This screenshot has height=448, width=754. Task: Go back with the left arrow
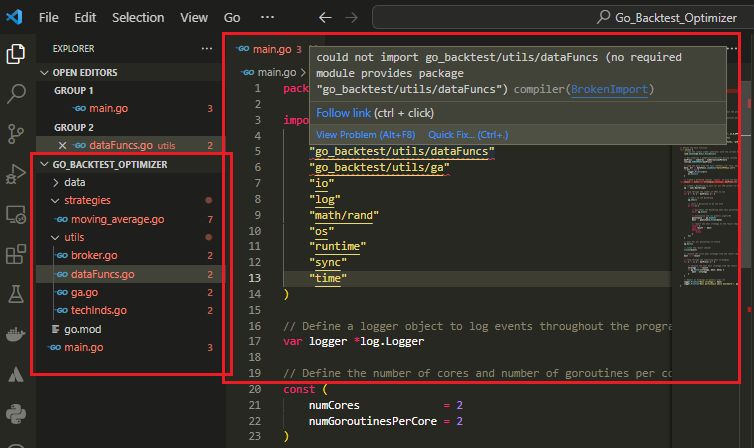[x=326, y=18]
